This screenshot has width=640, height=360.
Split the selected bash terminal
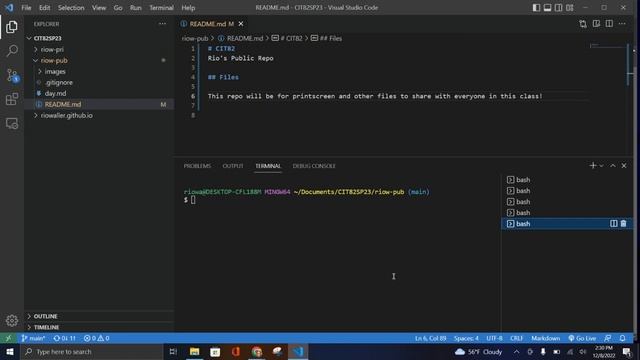(613, 223)
